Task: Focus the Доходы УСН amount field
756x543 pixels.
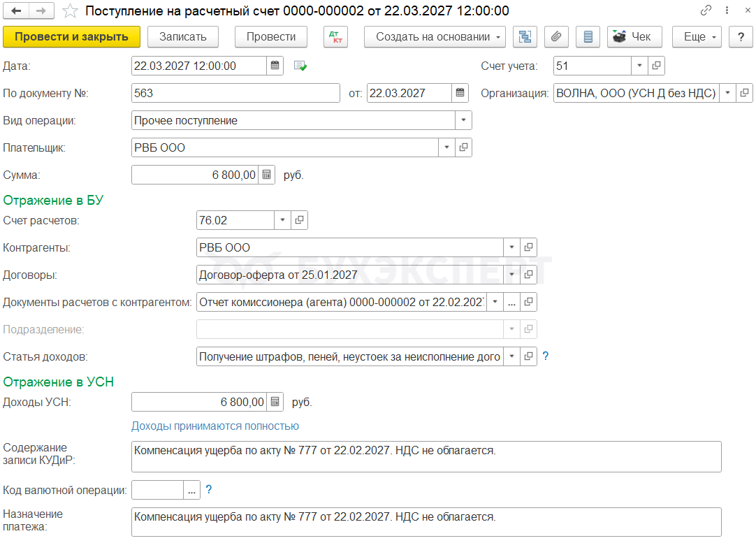Action: tap(198, 403)
